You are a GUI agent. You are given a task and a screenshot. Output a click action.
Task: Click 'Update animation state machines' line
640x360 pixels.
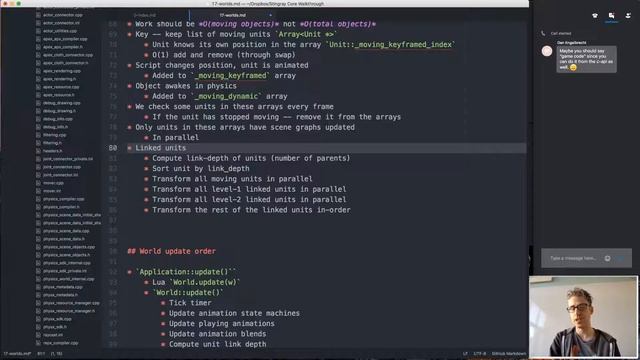234,313
